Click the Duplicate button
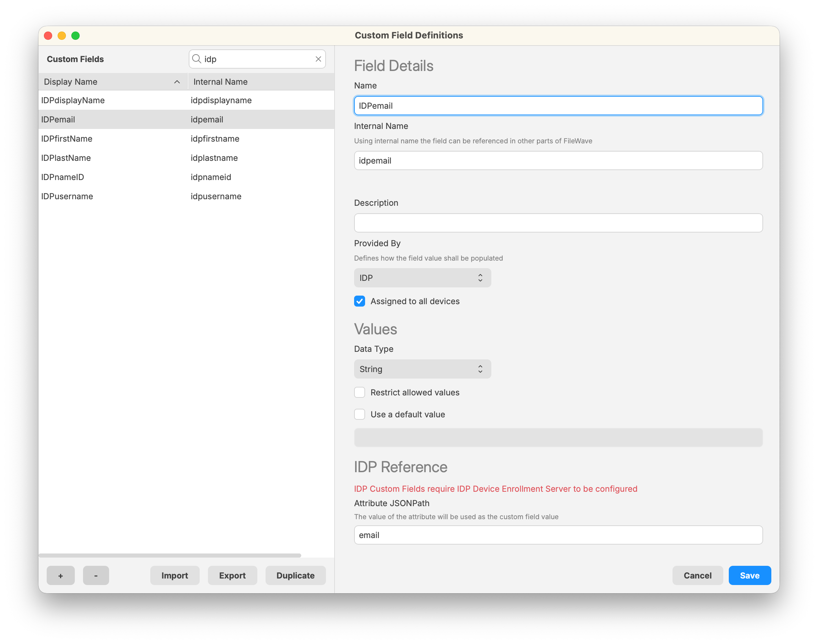 coord(295,575)
